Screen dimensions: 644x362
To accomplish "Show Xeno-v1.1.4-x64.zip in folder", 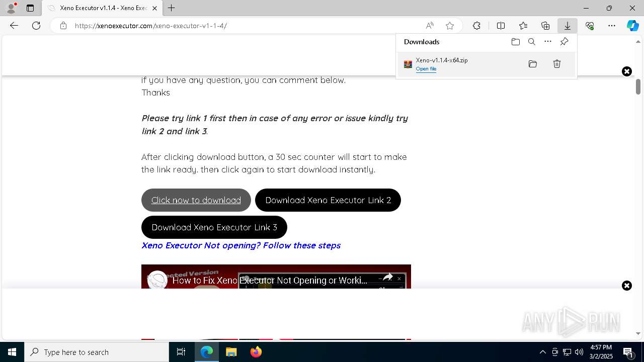I will point(533,64).
